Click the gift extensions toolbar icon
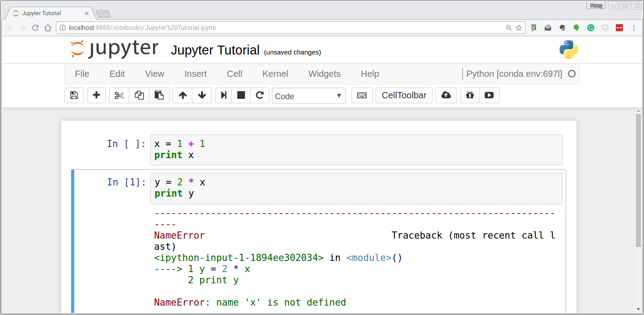This screenshot has height=315, width=644. 469,95
